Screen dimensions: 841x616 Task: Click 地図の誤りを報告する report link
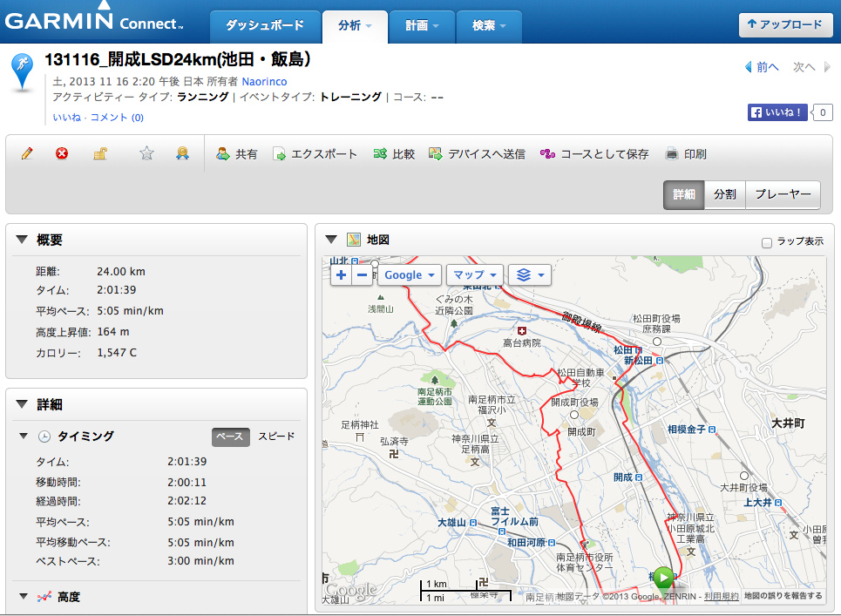click(783, 596)
